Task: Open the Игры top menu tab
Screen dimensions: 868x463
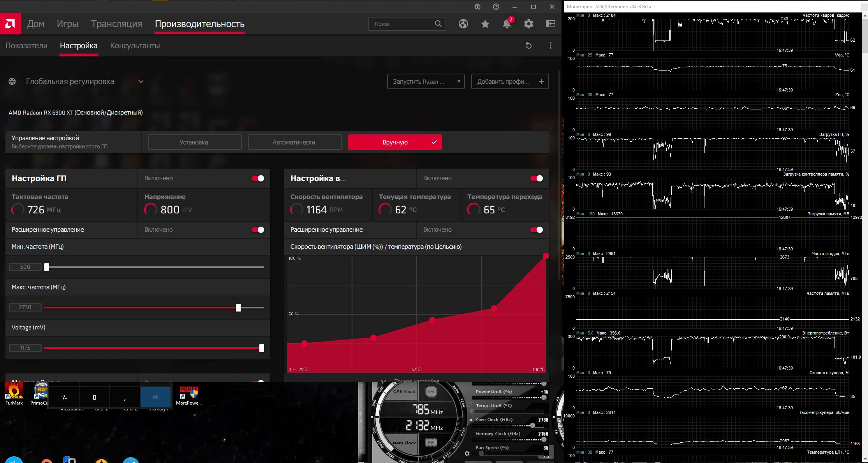Action: 67,24
